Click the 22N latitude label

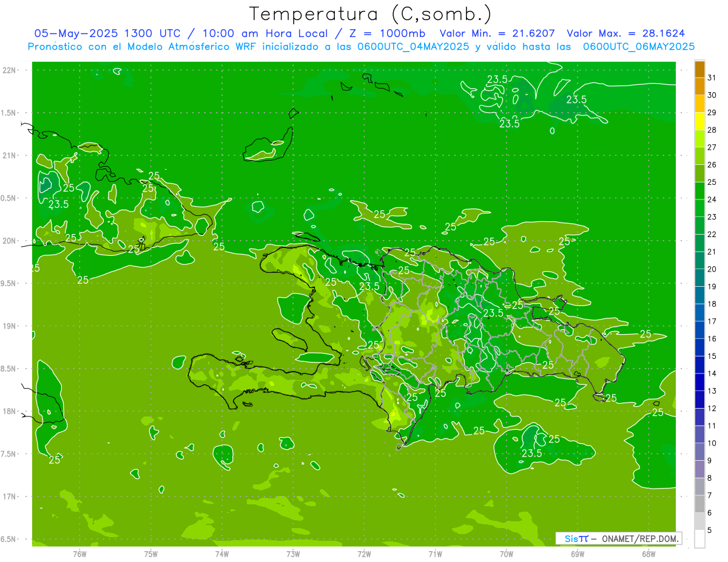(9, 70)
